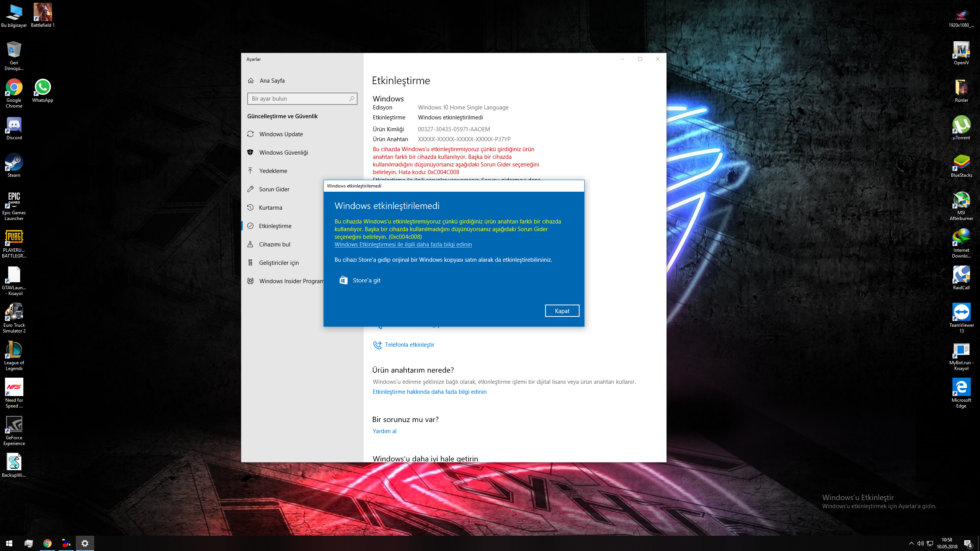The image size is (980, 551).
Task: Show hidden tray icons chevron
Action: [911, 543]
